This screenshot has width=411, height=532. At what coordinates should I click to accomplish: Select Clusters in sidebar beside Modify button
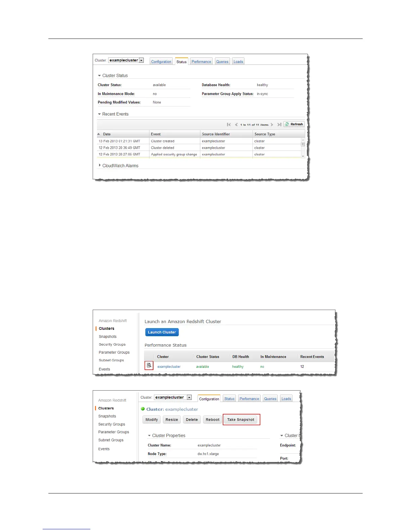pyautogui.click(x=106, y=408)
